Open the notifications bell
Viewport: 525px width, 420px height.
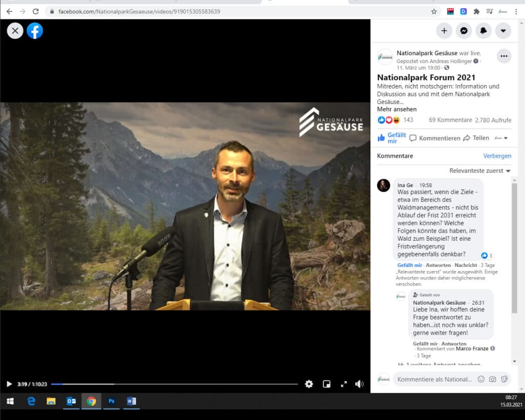click(x=483, y=31)
